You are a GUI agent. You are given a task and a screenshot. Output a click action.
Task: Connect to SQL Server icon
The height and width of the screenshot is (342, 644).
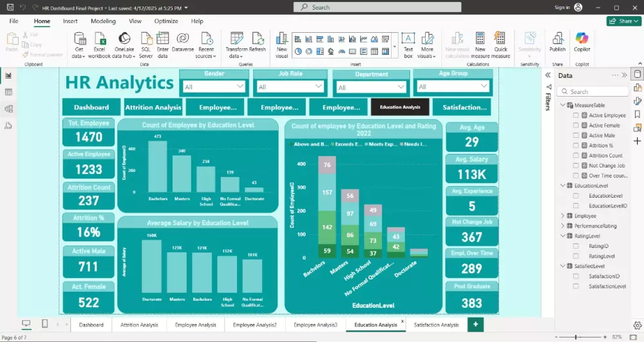146,39
